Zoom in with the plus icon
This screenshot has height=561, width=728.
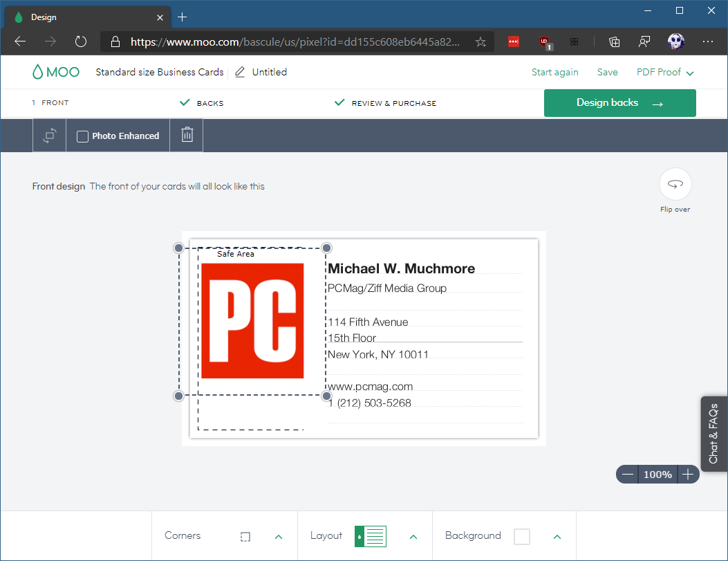[x=687, y=475]
